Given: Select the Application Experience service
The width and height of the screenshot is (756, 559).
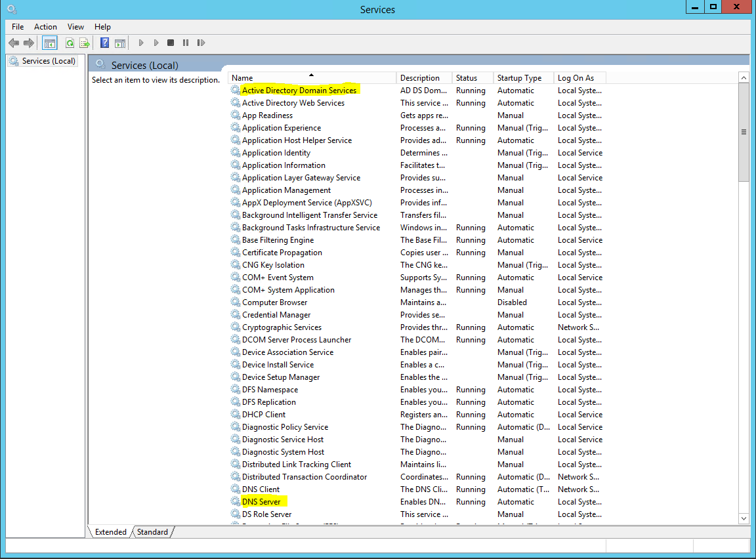Looking at the screenshot, I should (417, 128).
